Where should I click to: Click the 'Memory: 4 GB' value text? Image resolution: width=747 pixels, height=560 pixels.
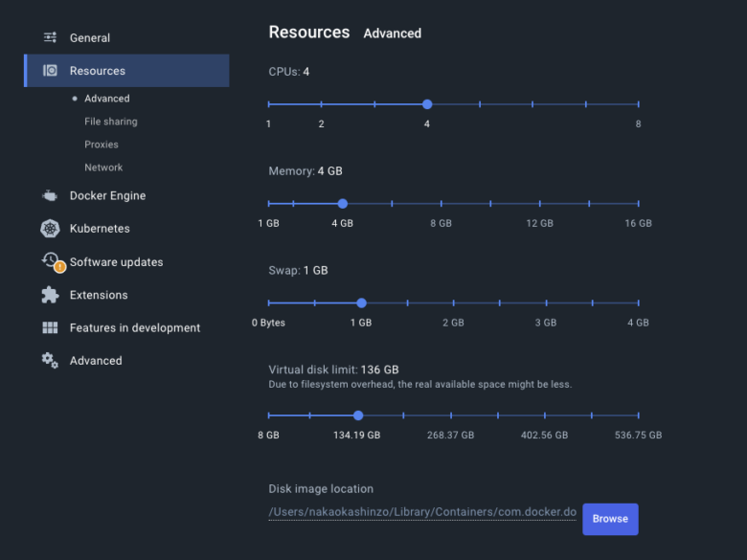[306, 171]
